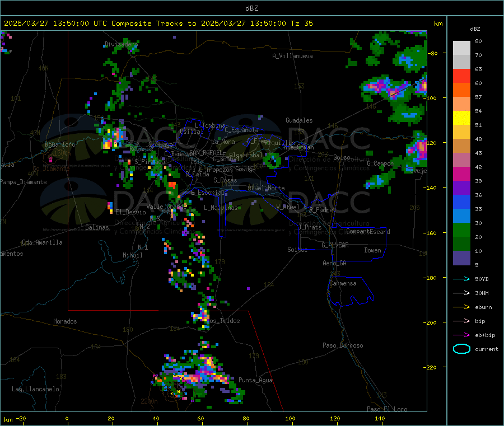Click the 'Divisadero' map label
This screenshot has height=426, width=504.
[121, 44]
